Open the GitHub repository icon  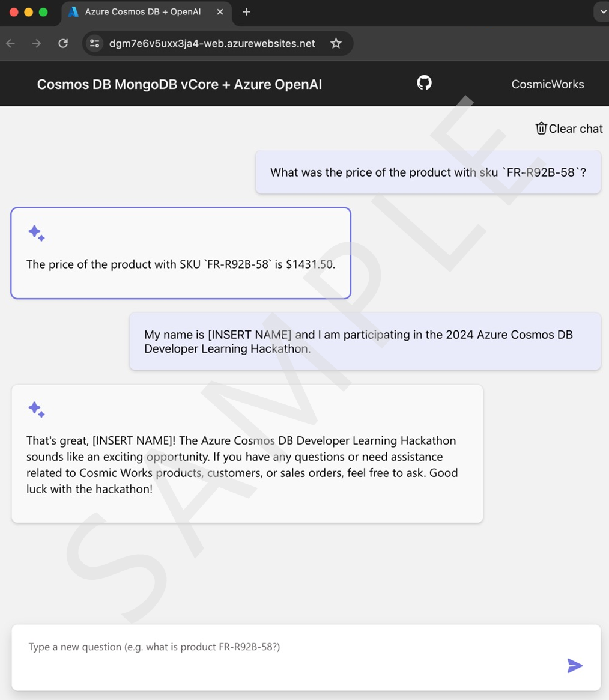(424, 82)
